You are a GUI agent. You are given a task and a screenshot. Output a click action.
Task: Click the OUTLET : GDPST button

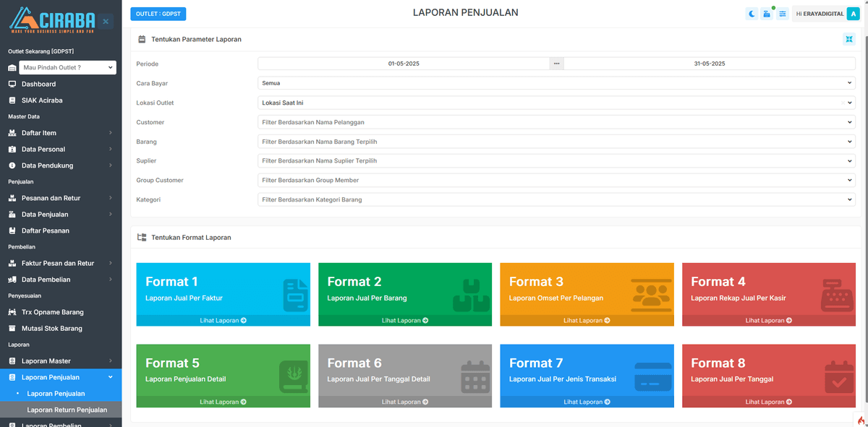158,14
